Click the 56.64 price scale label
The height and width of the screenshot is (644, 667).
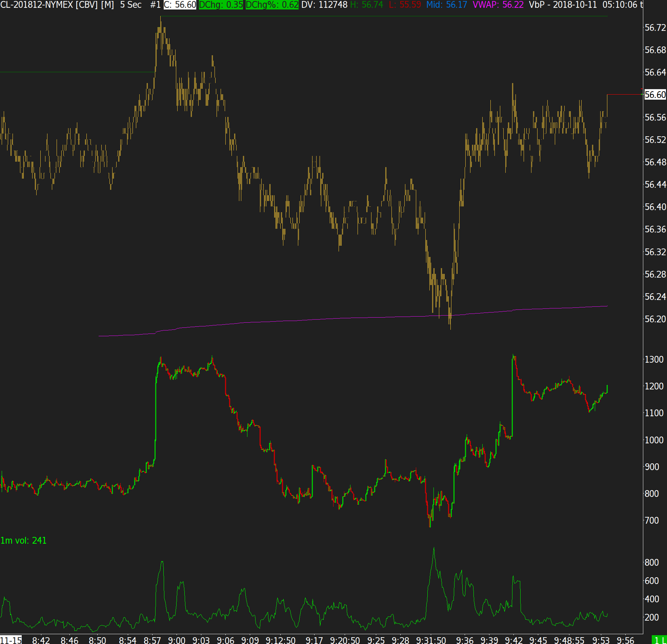(655, 73)
